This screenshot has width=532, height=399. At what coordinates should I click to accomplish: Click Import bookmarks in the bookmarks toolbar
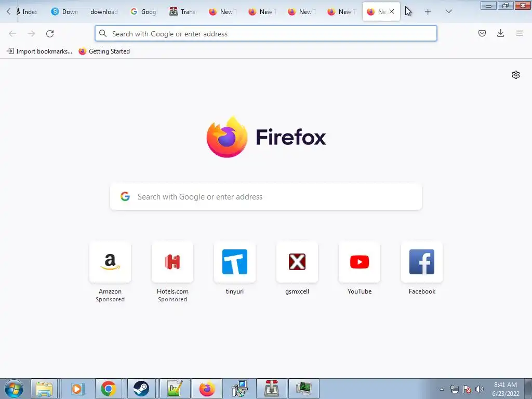(39, 51)
